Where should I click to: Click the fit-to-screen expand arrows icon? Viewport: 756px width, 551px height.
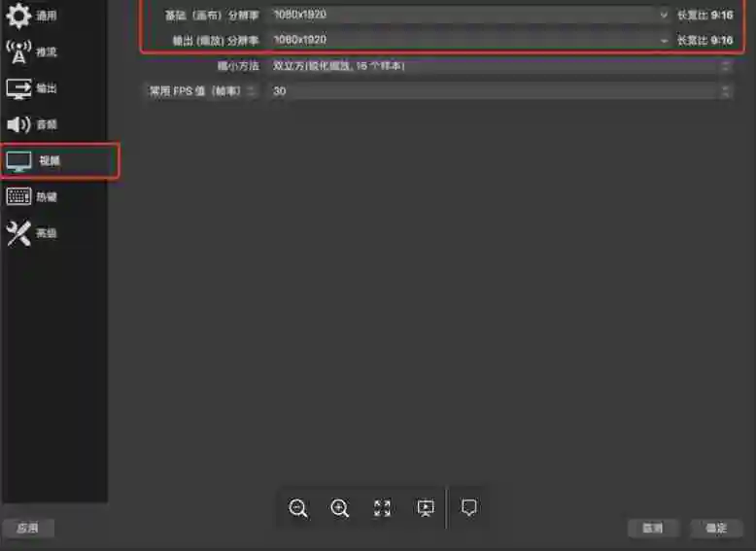click(x=382, y=508)
